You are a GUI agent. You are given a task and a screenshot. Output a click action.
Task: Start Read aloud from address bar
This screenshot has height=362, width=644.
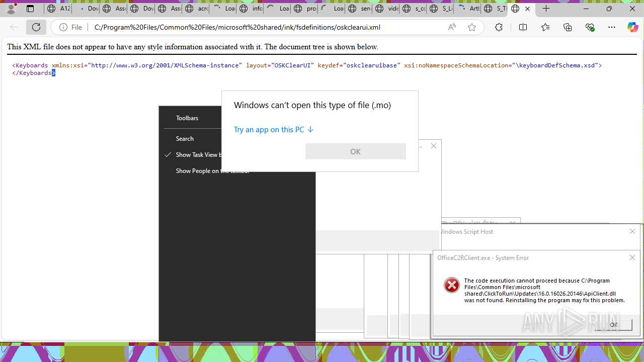[452, 27]
